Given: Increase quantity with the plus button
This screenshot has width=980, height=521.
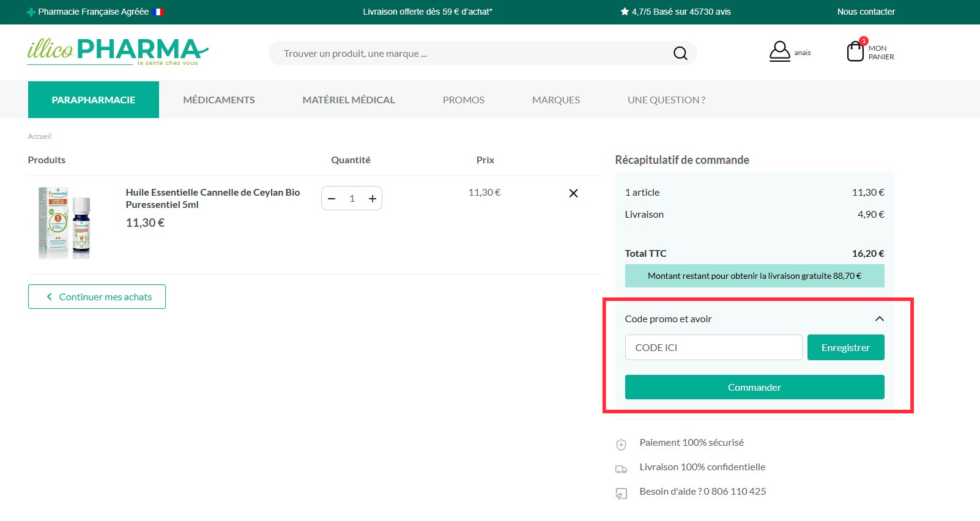Looking at the screenshot, I should tap(372, 199).
